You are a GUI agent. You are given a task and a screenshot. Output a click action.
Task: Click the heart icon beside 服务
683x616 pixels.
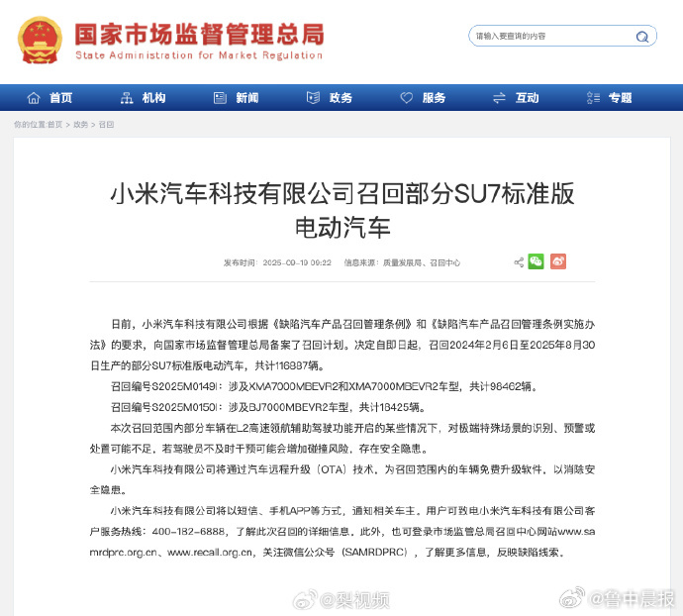tap(407, 98)
